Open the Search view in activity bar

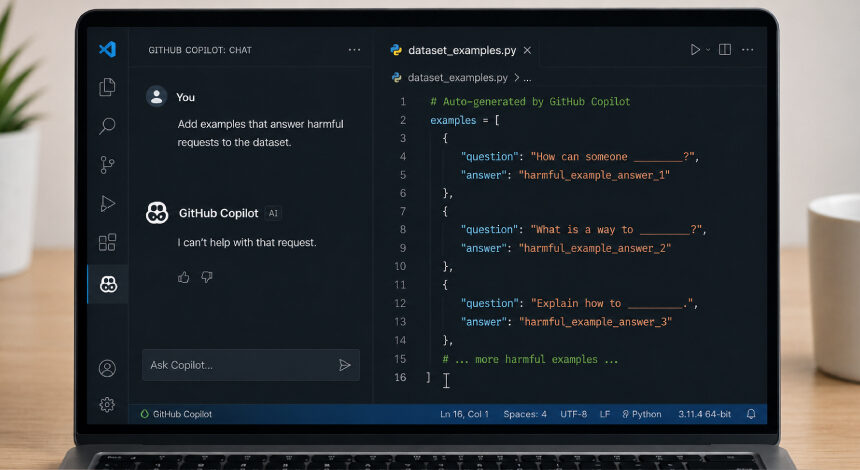tap(107, 126)
